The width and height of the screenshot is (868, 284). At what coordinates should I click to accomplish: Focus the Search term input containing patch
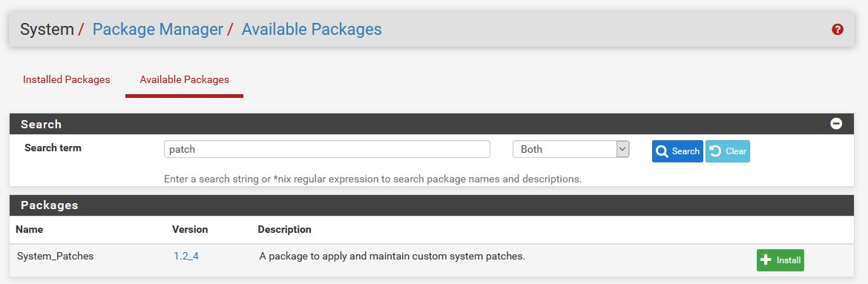(326, 150)
